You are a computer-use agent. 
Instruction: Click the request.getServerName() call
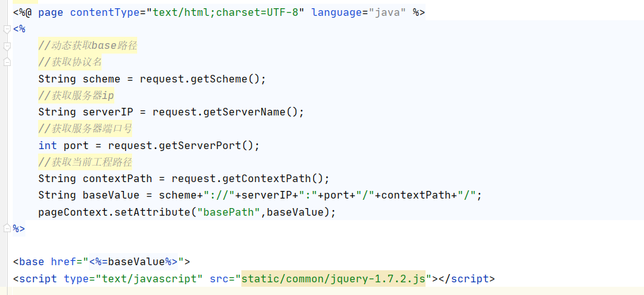pos(225,112)
